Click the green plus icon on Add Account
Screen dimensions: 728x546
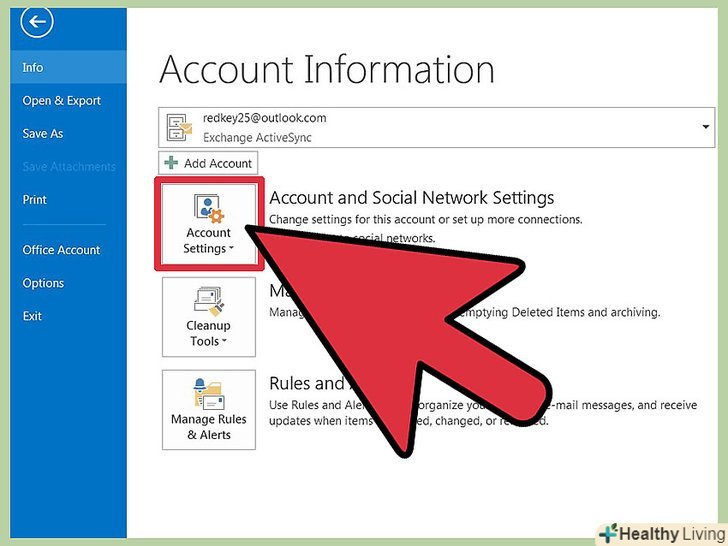pyautogui.click(x=171, y=163)
